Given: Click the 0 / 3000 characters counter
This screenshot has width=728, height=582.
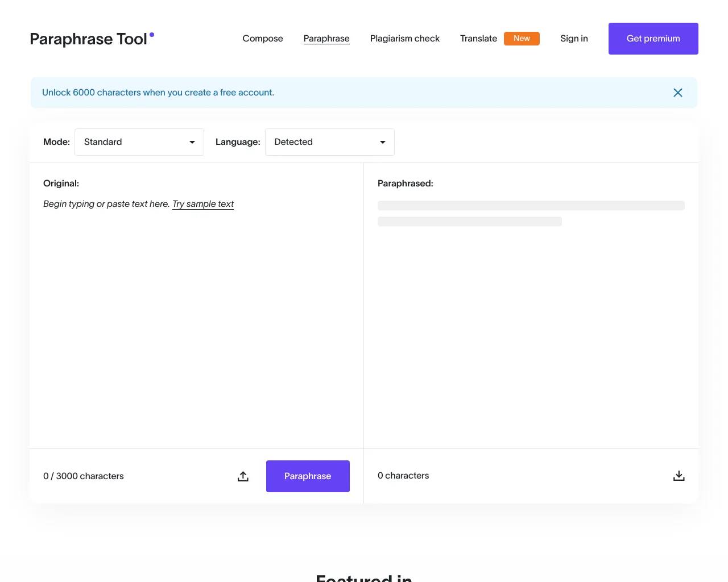Looking at the screenshot, I should coord(84,476).
